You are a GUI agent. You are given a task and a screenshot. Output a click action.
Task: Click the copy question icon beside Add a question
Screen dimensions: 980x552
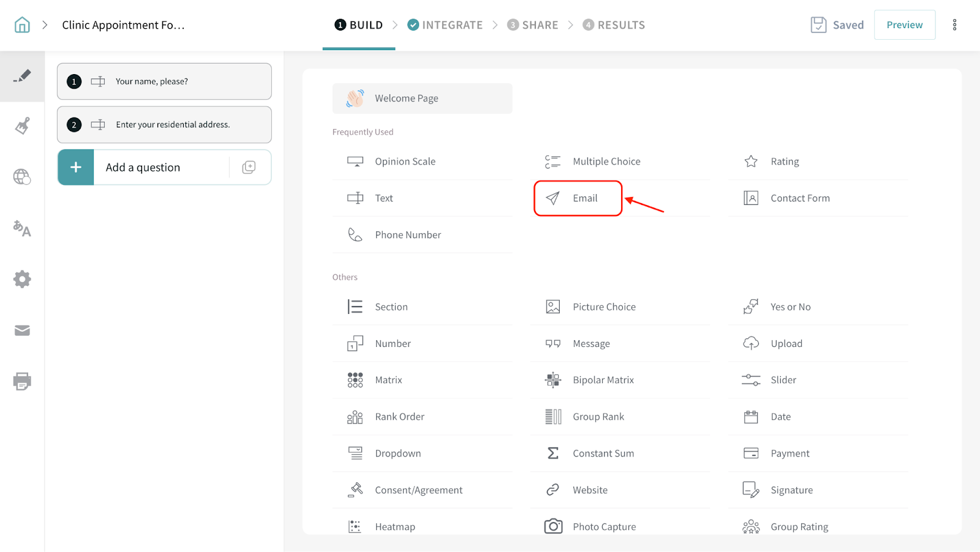click(x=249, y=167)
